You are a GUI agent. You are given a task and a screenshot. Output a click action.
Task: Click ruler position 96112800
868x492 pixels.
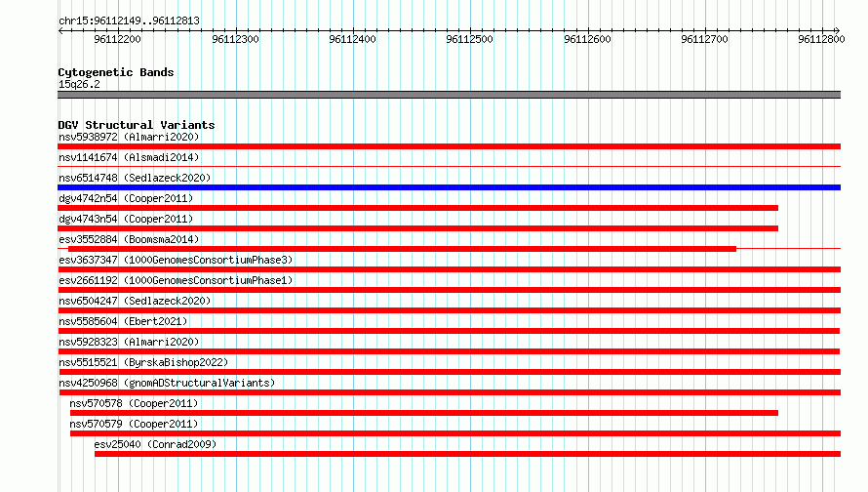821,39
